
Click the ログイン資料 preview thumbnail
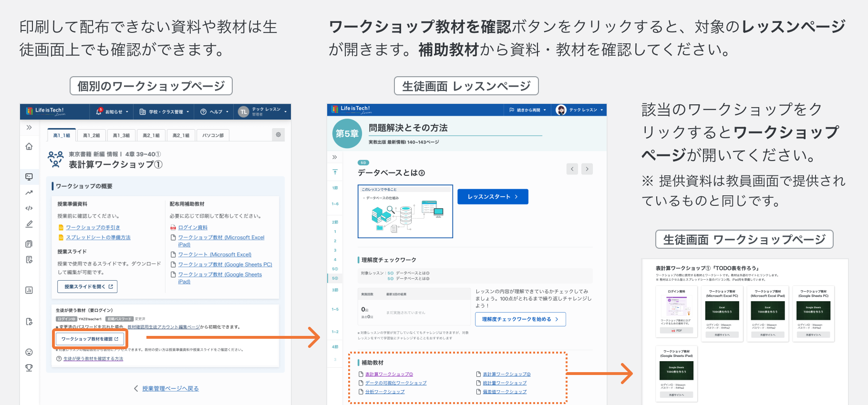676,306
